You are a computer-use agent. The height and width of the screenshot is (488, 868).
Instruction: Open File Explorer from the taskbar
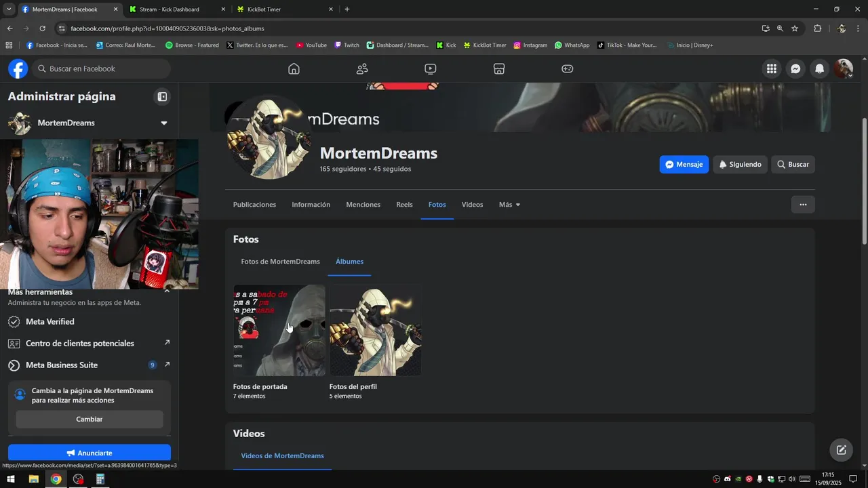coord(33,479)
